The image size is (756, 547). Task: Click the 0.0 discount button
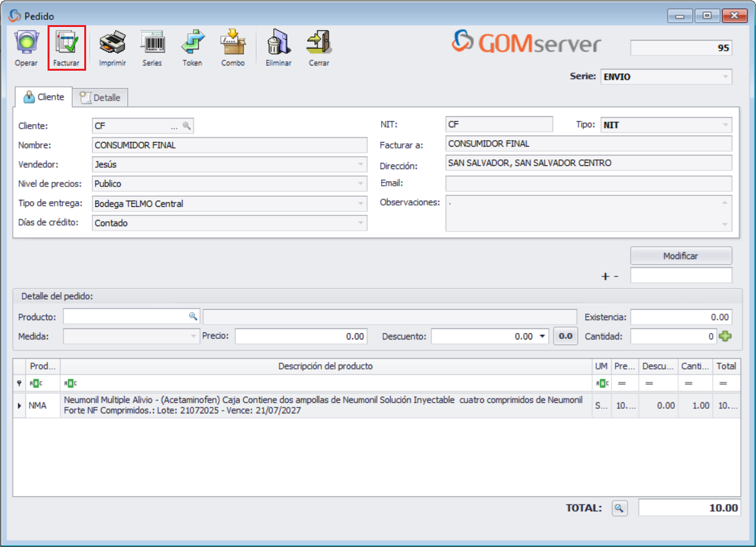point(566,336)
